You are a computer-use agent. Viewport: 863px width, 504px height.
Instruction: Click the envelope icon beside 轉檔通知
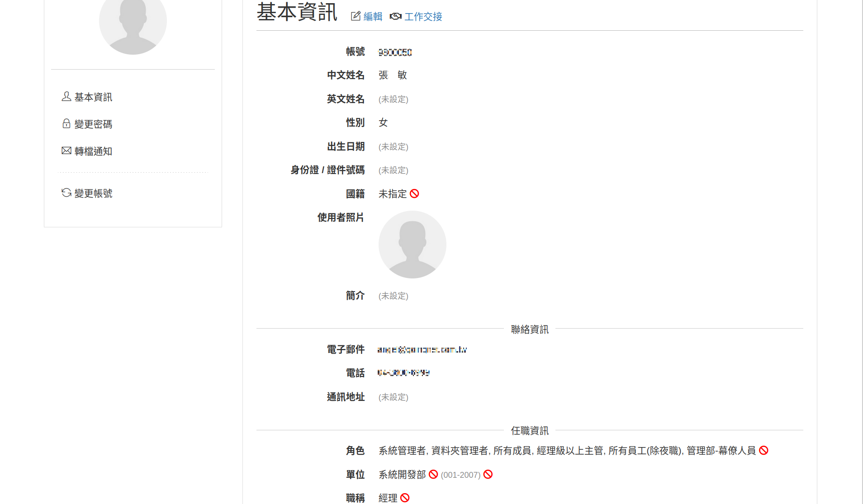66,151
